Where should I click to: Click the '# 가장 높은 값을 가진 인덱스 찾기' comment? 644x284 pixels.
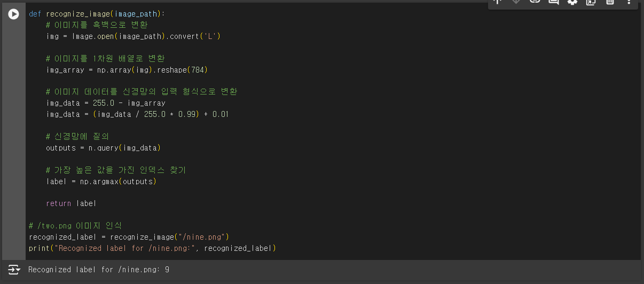(116, 170)
